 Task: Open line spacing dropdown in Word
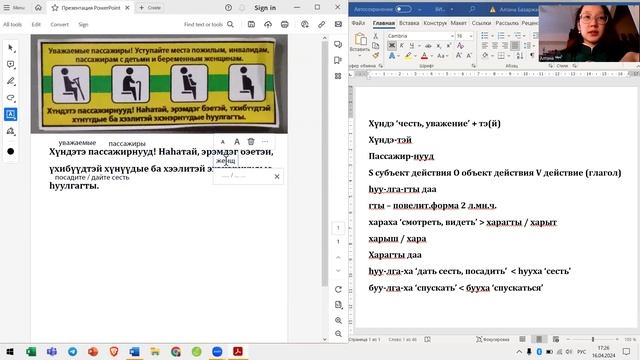pyautogui.click(x=529, y=46)
